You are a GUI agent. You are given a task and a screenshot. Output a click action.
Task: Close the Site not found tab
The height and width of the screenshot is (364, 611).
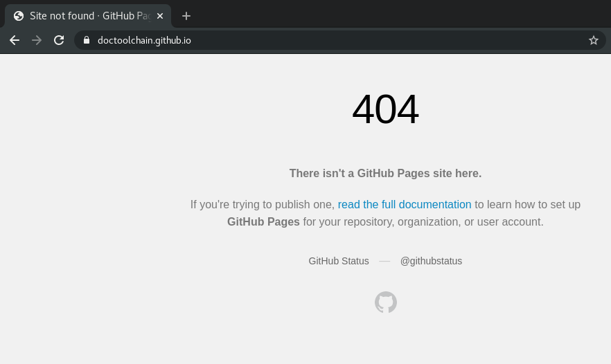[x=160, y=16]
